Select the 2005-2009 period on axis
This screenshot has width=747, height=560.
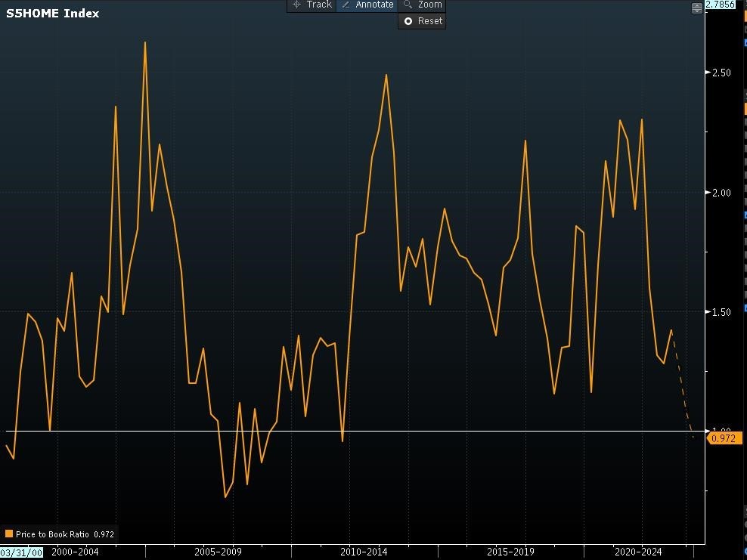point(218,552)
